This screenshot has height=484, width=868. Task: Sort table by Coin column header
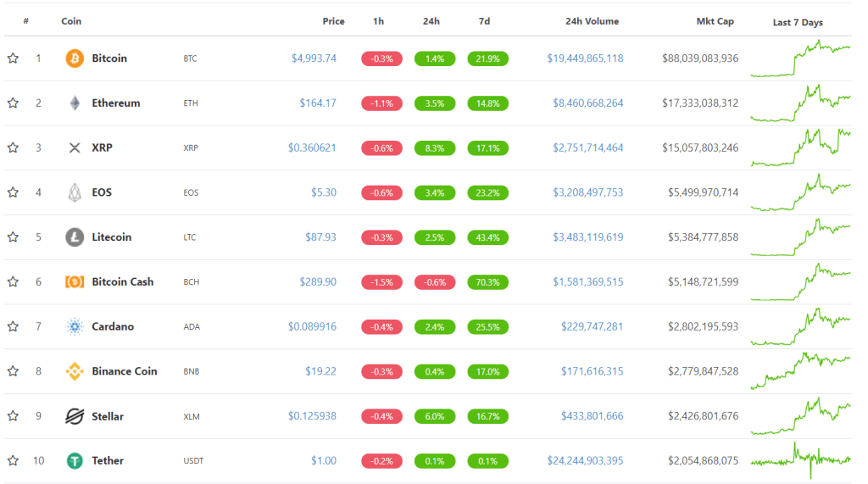pyautogui.click(x=71, y=21)
